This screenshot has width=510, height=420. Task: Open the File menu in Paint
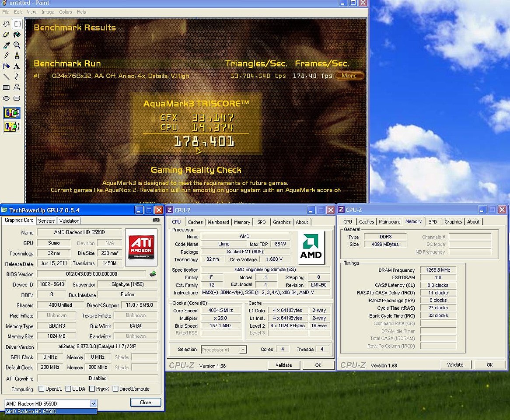coord(6,12)
